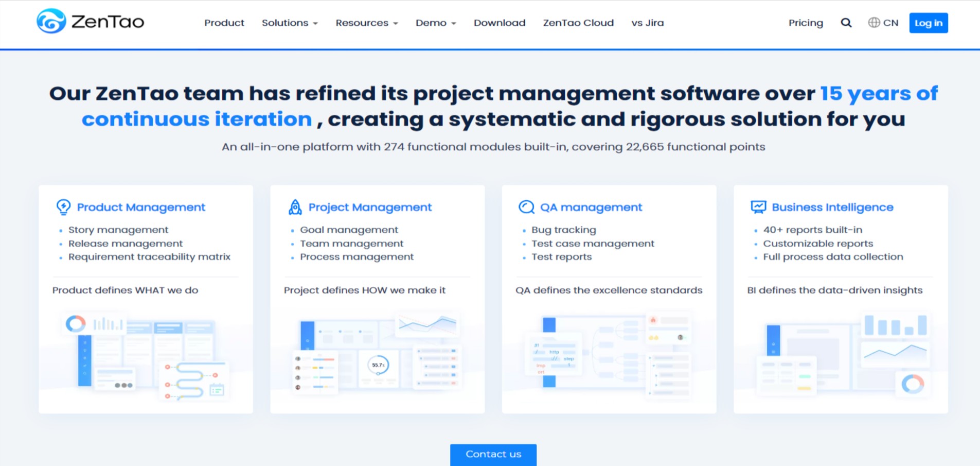Image resolution: width=980 pixels, height=466 pixels.
Task: Open the QA management heading link
Action: [x=591, y=207]
